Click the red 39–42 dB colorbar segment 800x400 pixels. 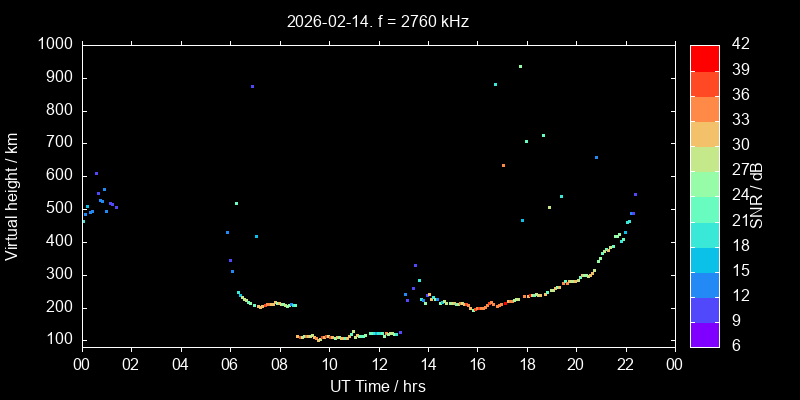704,58
